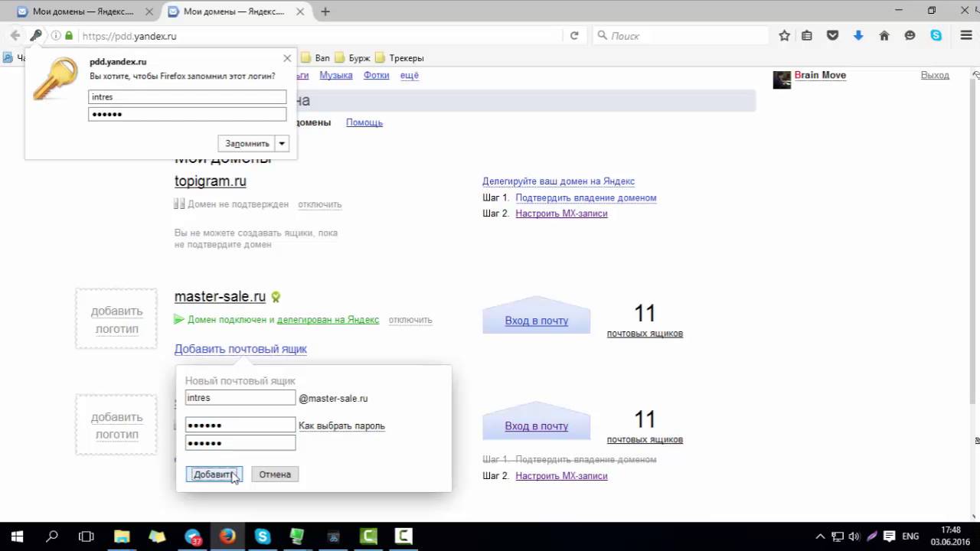The width and height of the screenshot is (980, 551).
Task: Log out via the Выход link
Action: 935,75
